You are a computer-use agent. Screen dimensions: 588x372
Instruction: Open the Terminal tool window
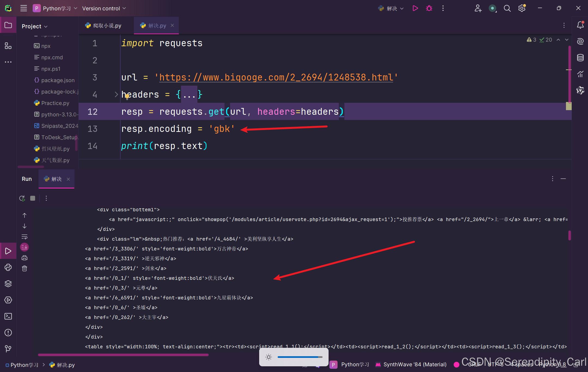(x=8, y=316)
